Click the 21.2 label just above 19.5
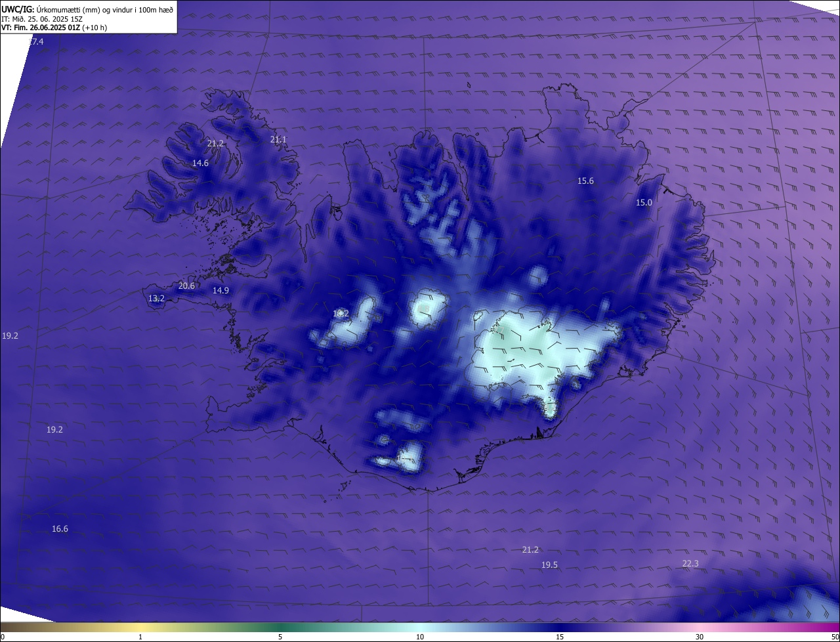 530,550
